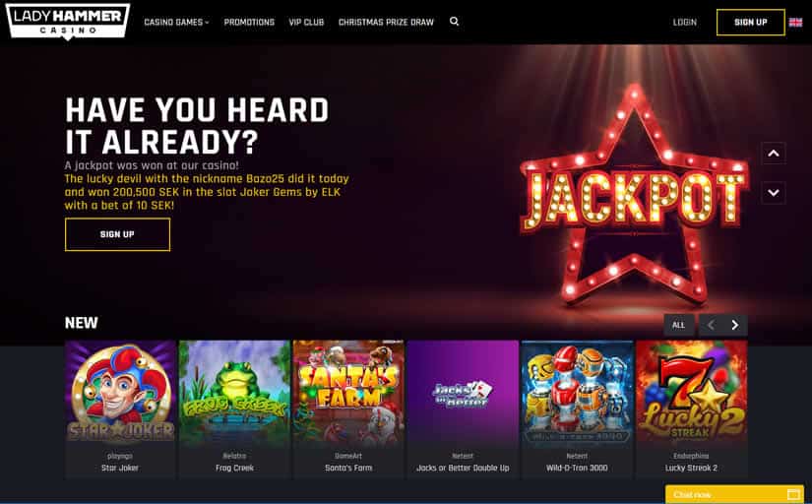The width and height of the screenshot is (812, 504).
Task: Expand the Casino Games dropdown menu
Action: tap(176, 23)
